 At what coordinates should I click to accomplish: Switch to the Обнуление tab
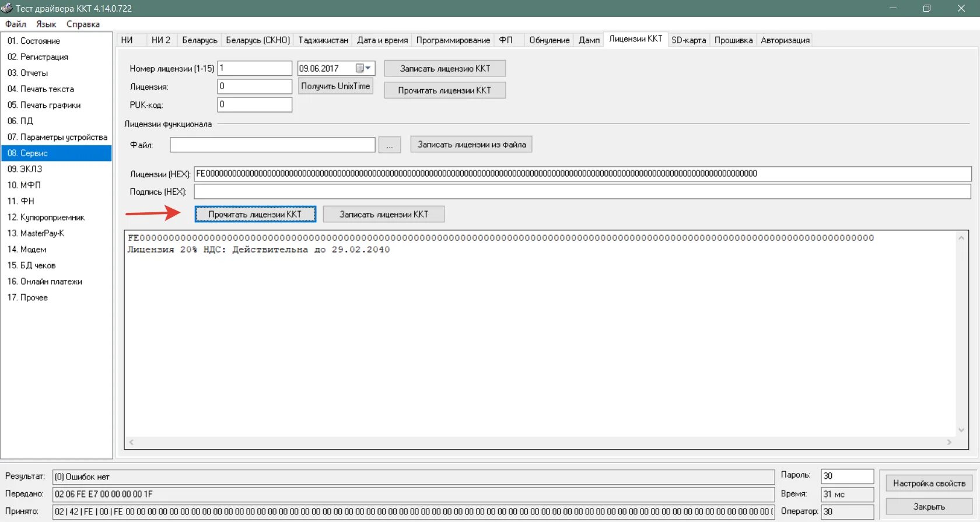(549, 40)
